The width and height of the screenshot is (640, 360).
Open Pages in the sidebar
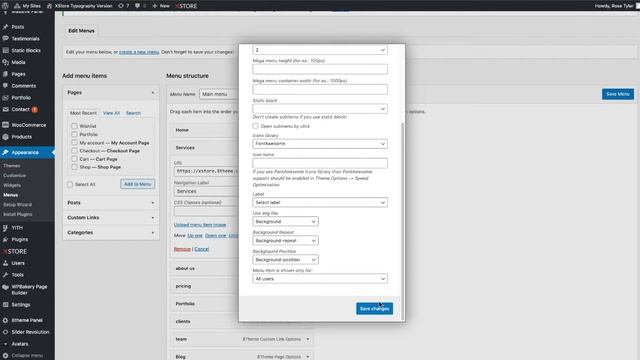[18, 74]
